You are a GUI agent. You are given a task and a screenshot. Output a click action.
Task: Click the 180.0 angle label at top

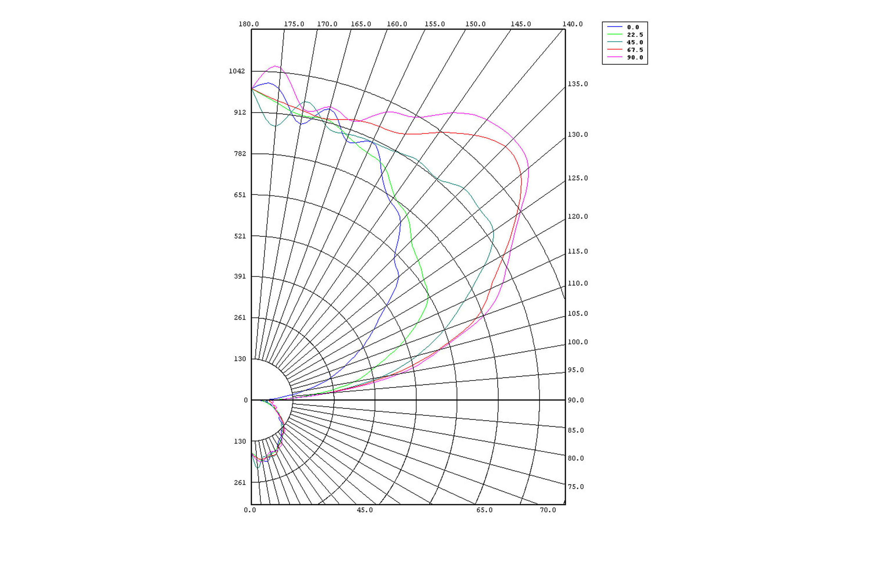point(249,24)
